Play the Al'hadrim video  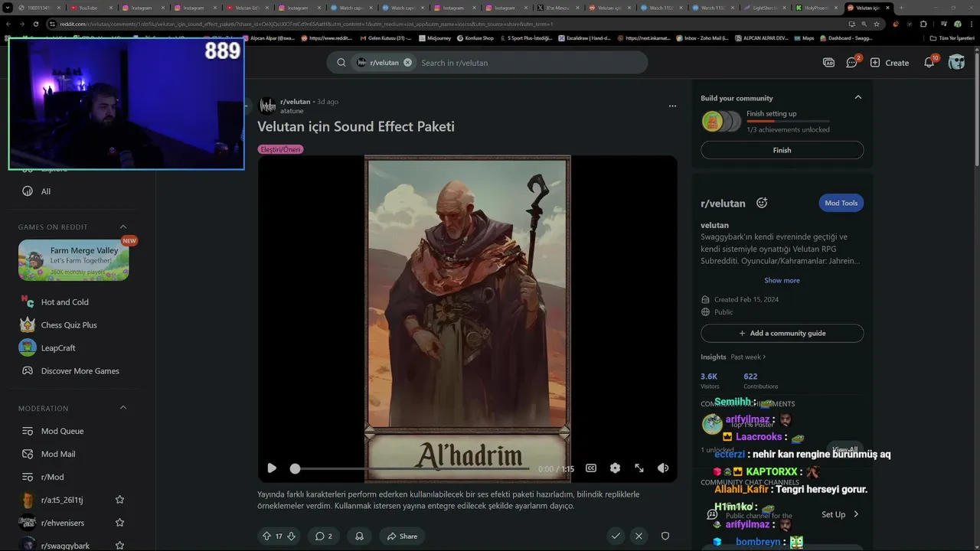click(x=272, y=468)
